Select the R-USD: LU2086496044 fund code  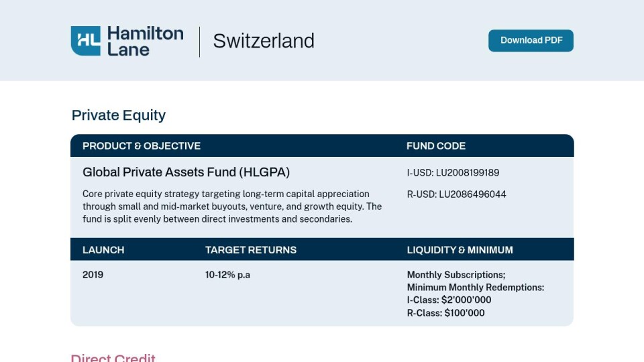pos(456,194)
